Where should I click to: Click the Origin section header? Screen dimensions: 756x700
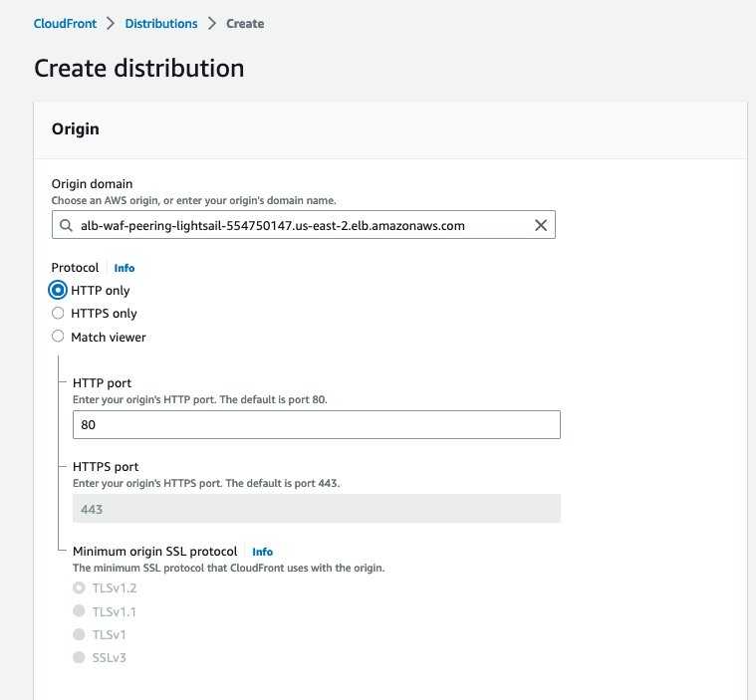point(76,129)
